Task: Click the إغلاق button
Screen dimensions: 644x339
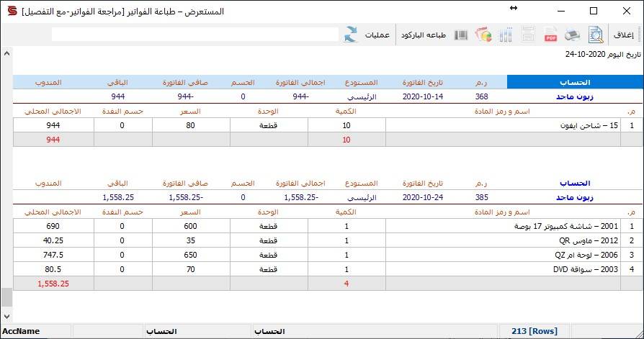Action: 623,35
